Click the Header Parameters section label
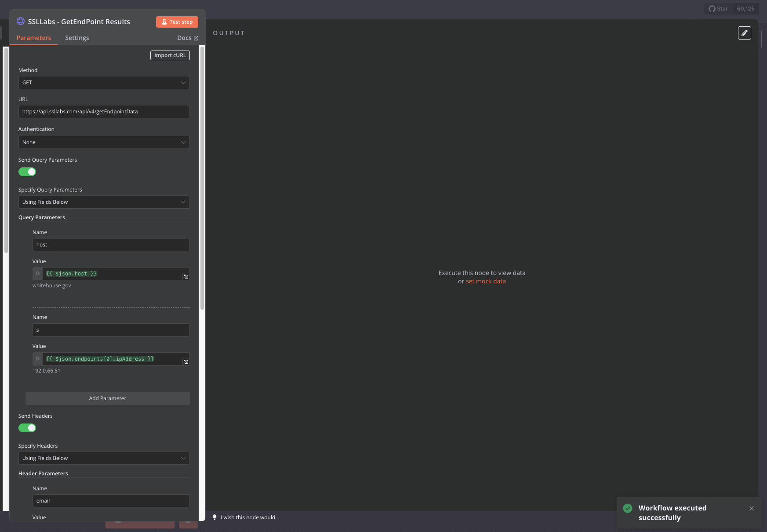The height and width of the screenshot is (532, 767). pos(43,474)
